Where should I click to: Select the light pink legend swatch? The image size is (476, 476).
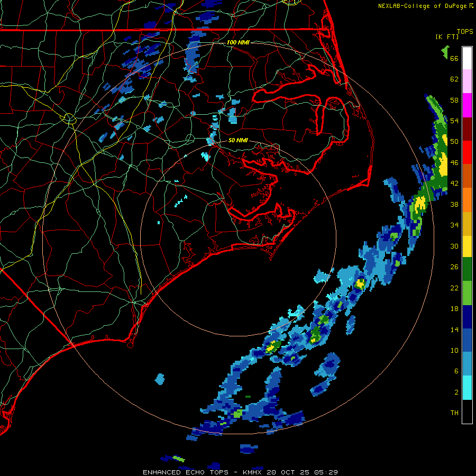(467, 81)
